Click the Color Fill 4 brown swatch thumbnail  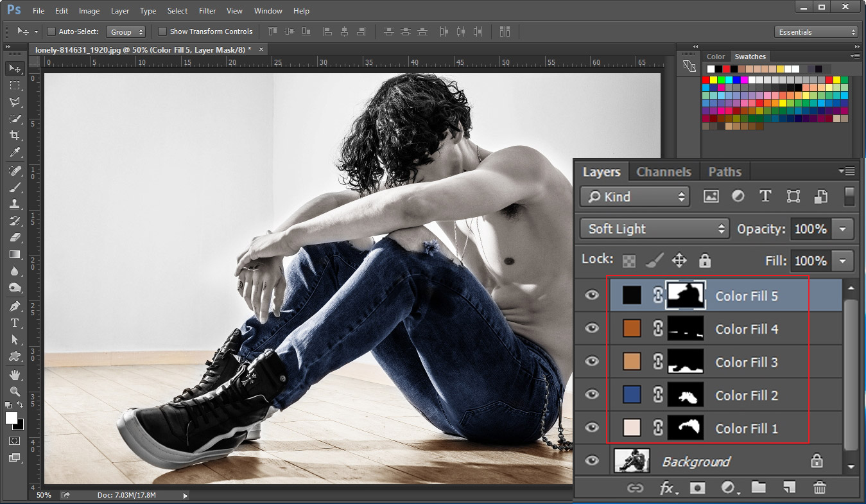click(632, 329)
